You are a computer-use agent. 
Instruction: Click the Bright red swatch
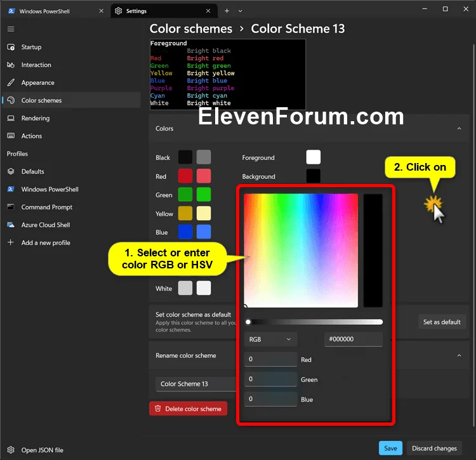[204, 176]
